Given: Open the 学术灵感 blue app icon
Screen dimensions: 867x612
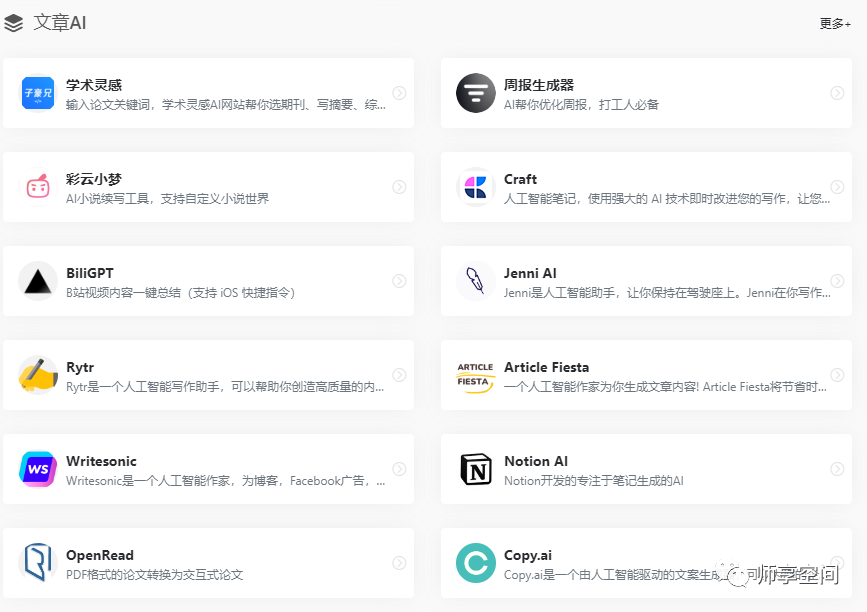Looking at the screenshot, I should [38, 93].
